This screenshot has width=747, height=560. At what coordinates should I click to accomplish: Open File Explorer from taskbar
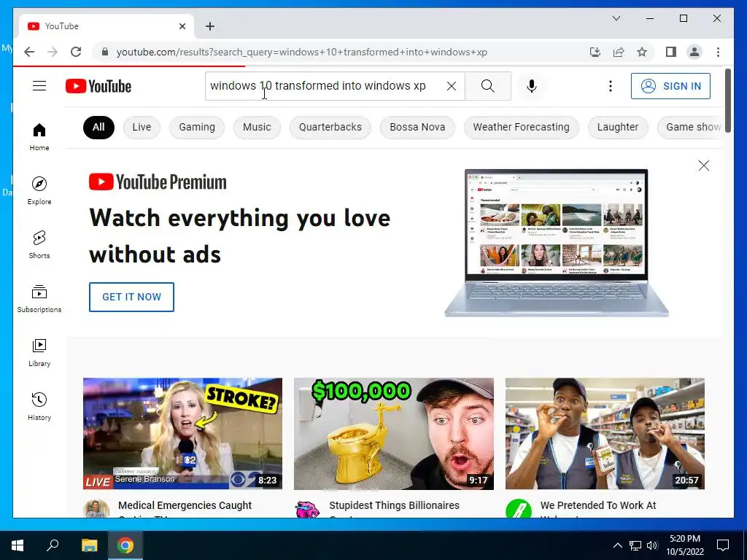pos(89,545)
